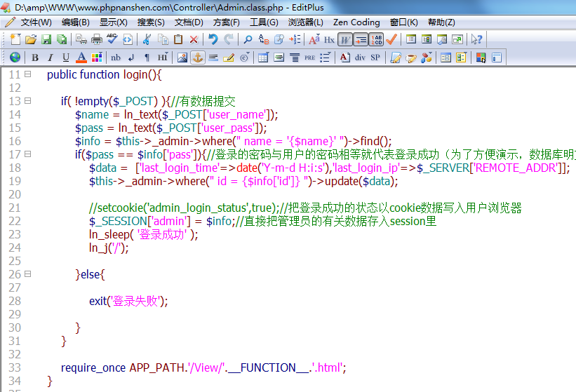
Task: Open the 工具(G) menu
Action: coord(264,22)
